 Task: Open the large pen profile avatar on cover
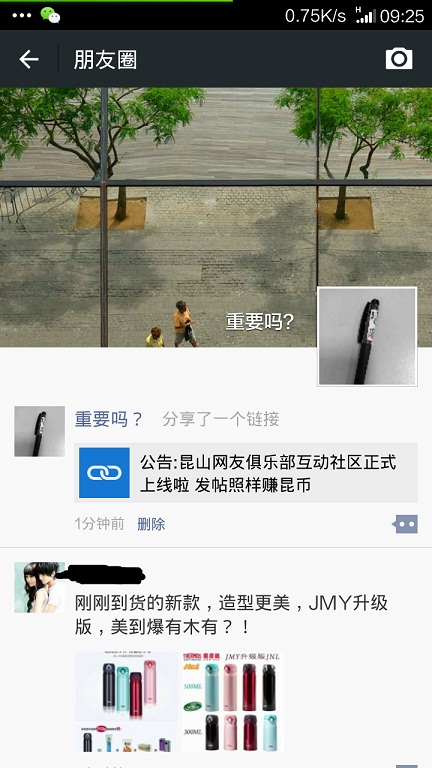(x=367, y=336)
